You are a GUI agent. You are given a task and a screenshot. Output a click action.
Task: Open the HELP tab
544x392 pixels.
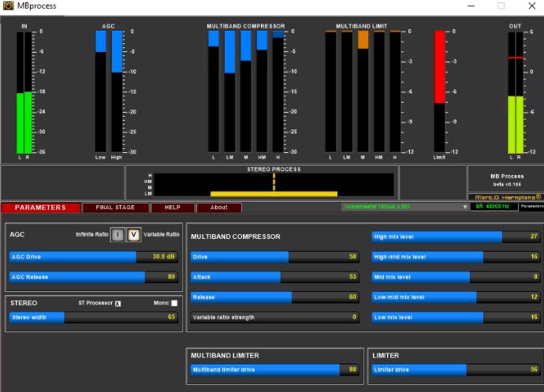[173, 207]
